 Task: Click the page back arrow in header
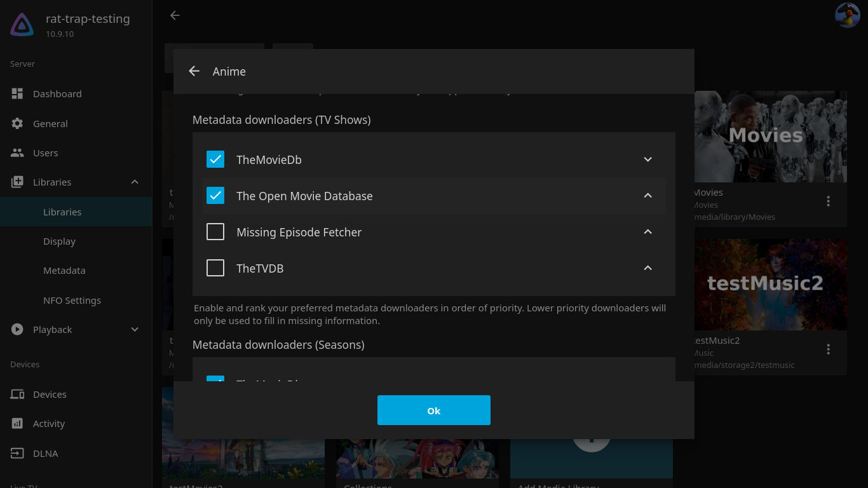coord(175,15)
